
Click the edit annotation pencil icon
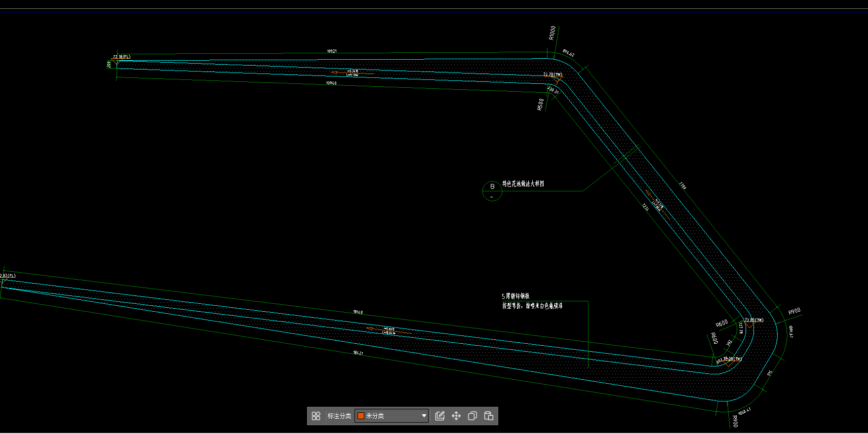pyautogui.click(x=440, y=416)
